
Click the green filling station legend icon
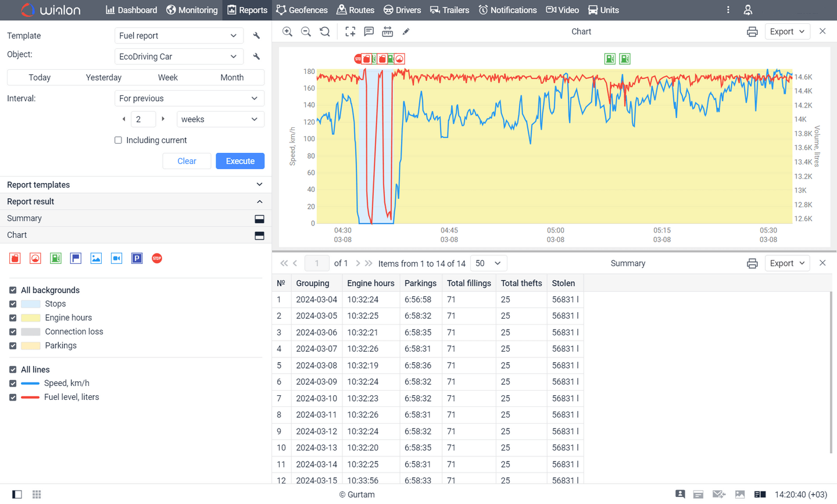coord(55,258)
